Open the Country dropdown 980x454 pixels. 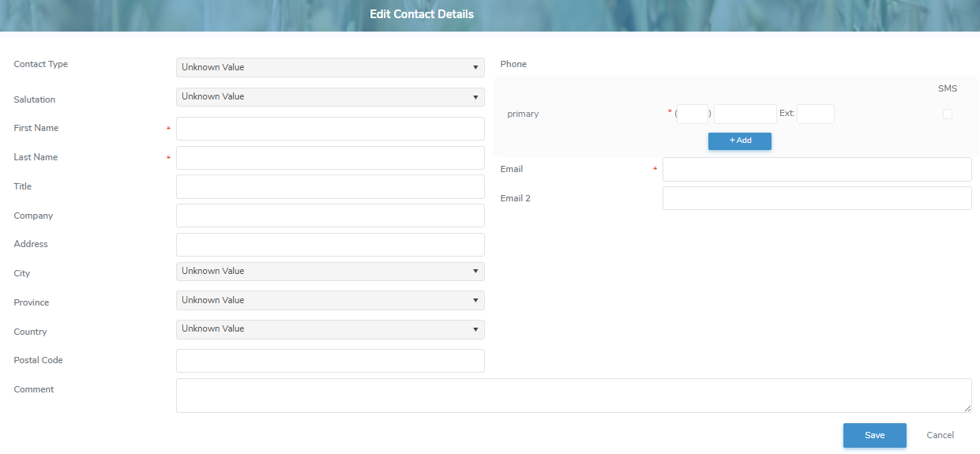pyautogui.click(x=330, y=328)
